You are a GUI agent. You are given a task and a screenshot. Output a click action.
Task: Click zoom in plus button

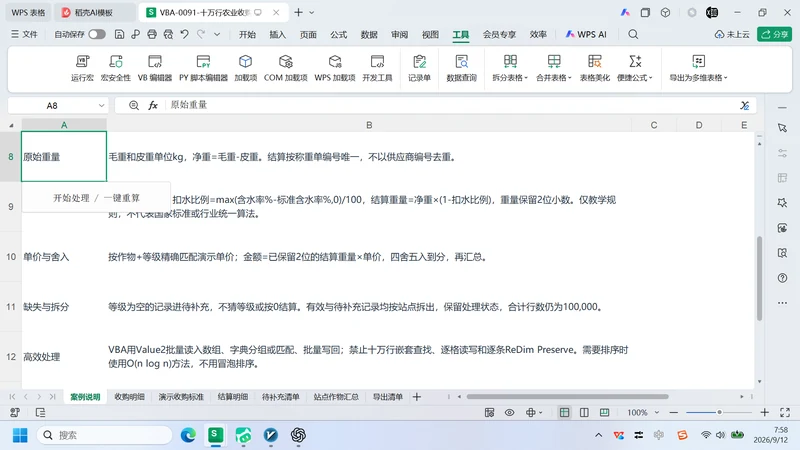point(764,412)
